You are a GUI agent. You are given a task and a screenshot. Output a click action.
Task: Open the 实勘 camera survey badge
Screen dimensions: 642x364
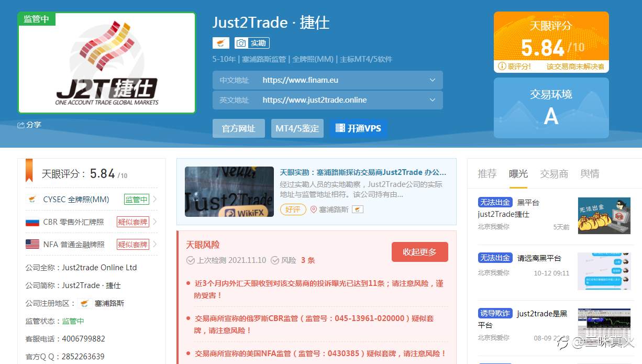252,43
